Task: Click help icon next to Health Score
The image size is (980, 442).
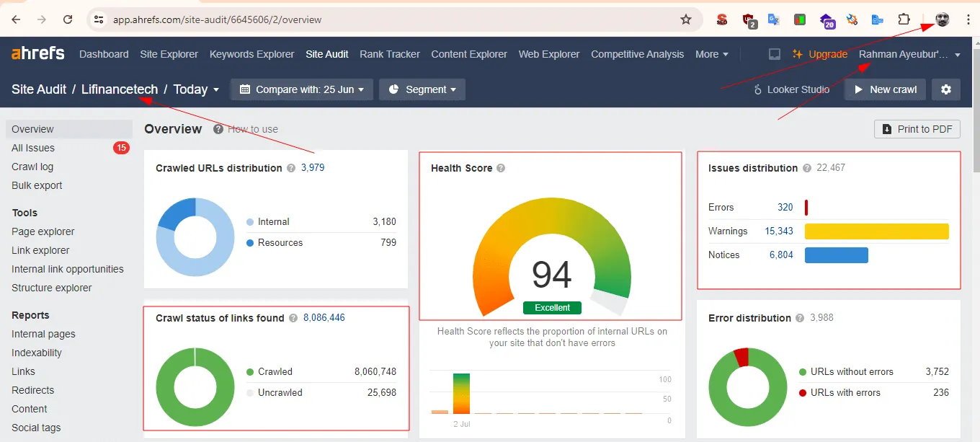Action: pos(501,168)
